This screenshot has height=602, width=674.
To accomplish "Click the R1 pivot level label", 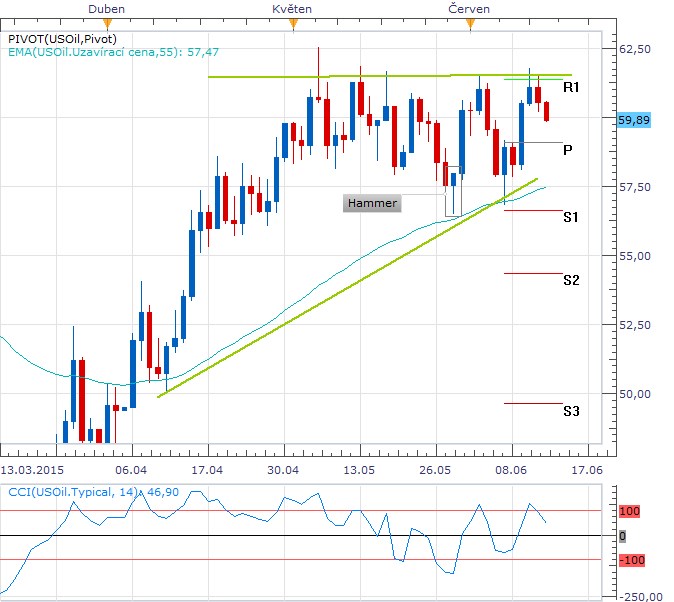I will 571,88.
